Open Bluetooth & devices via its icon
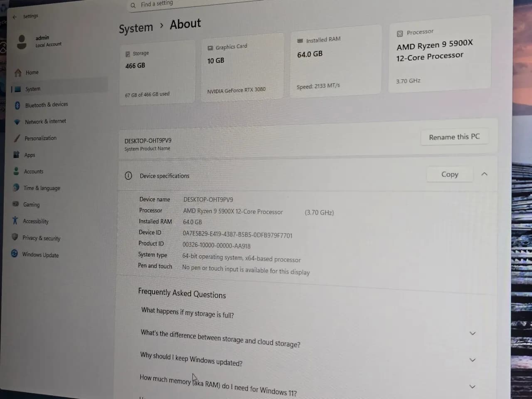 17,106
